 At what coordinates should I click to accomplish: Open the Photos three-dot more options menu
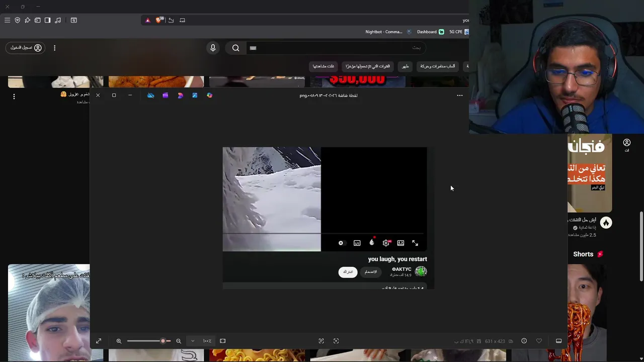coord(459,95)
